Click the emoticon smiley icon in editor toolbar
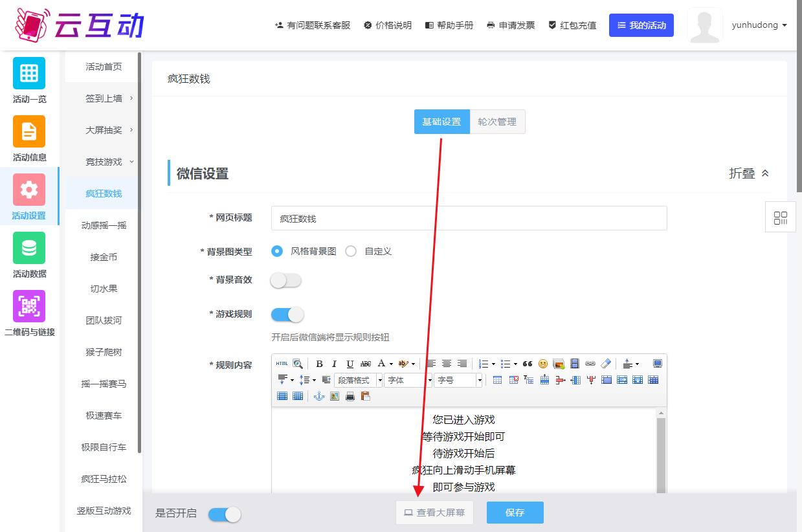802x532 pixels. tap(543, 364)
